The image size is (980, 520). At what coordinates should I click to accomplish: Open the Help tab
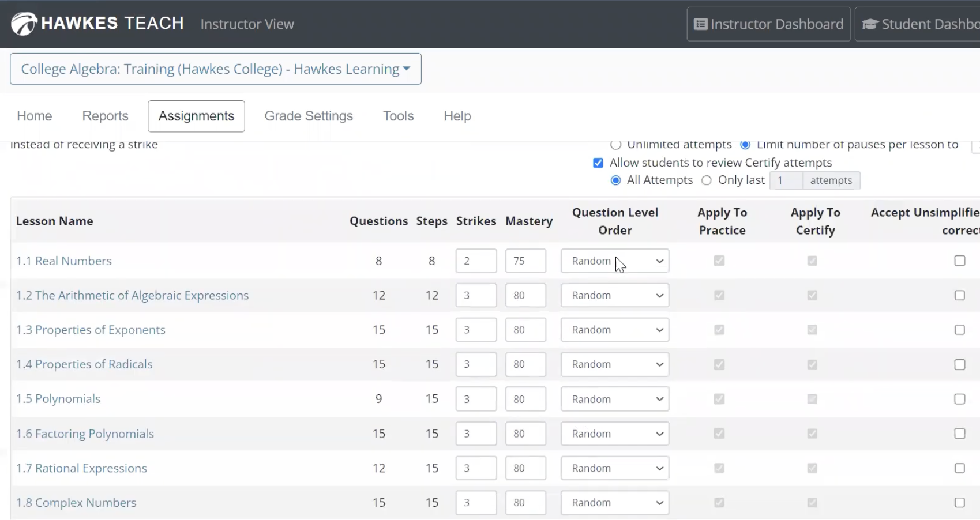click(x=457, y=116)
